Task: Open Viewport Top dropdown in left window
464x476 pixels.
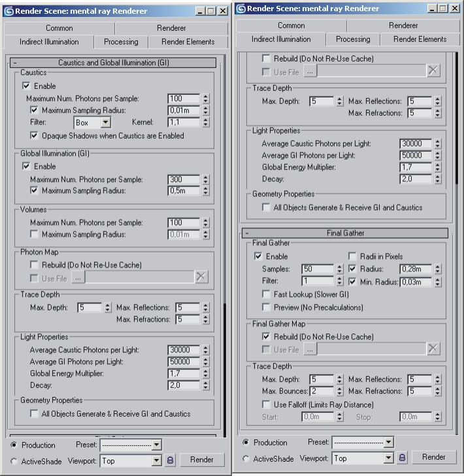Action: click(157, 460)
